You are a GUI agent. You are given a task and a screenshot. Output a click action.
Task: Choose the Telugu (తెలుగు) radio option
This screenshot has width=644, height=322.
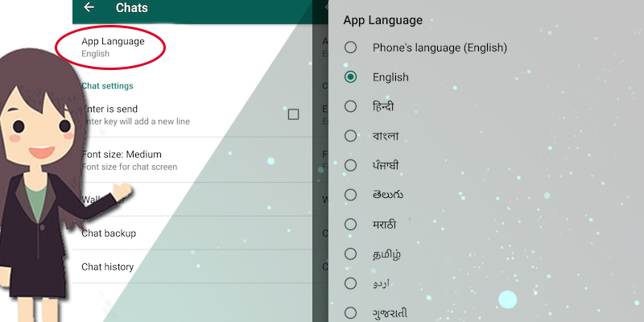[350, 195]
